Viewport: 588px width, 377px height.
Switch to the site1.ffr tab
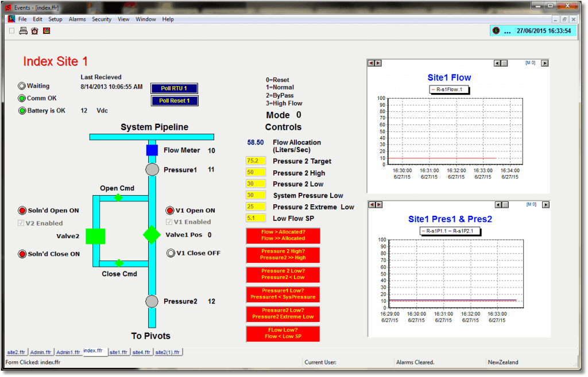tap(118, 352)
